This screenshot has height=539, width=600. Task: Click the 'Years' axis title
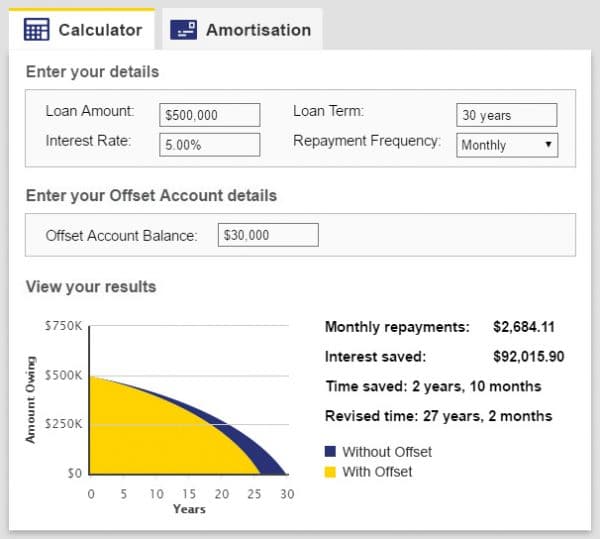coord(189,509)
